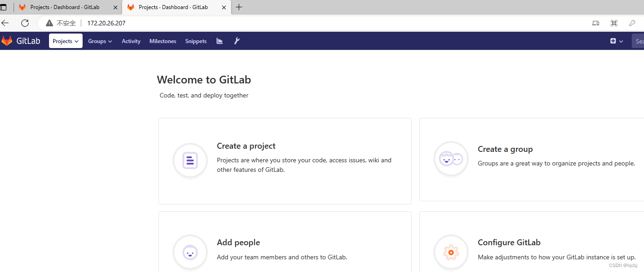Open the usage statistics chart icon
This screenshot has height=272, width=644.
pos(219,41)
